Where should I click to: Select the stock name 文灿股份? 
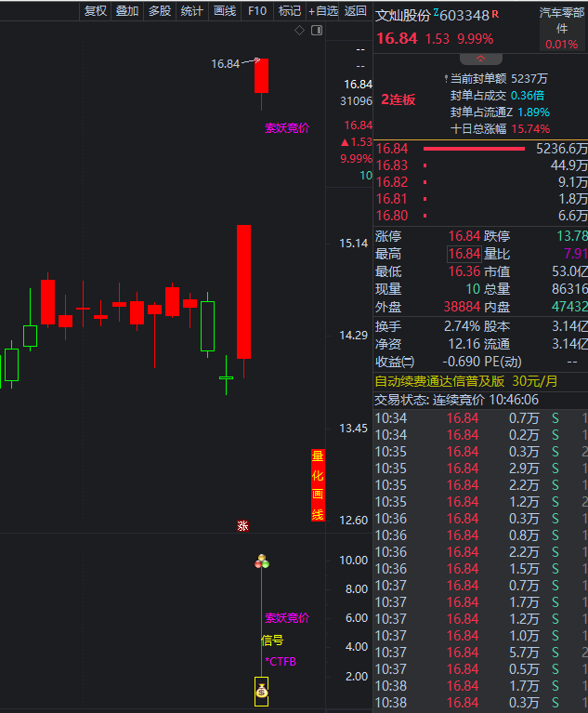(x=402, y=16)
